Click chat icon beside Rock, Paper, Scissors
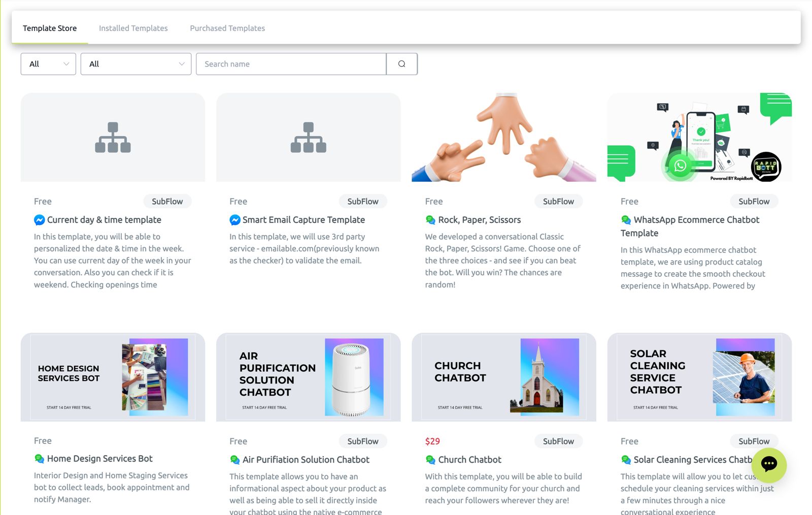812x515 pixels. (x=430, y=220)
